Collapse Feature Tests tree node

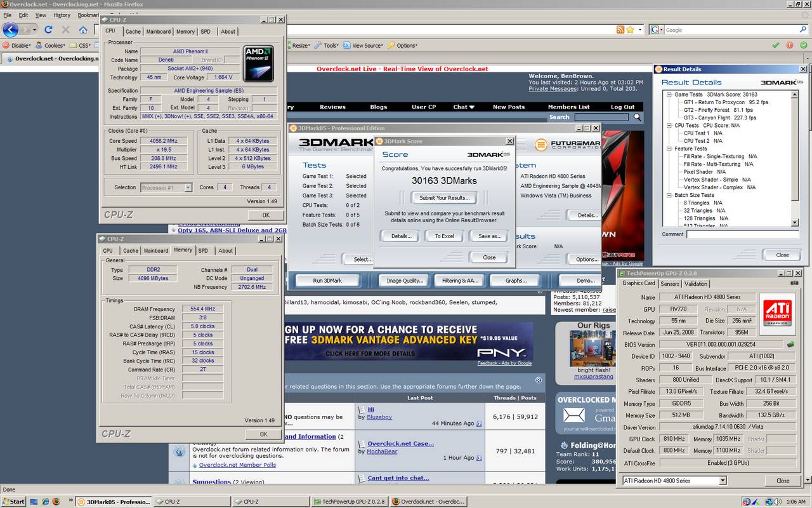(x=669, y=149)
